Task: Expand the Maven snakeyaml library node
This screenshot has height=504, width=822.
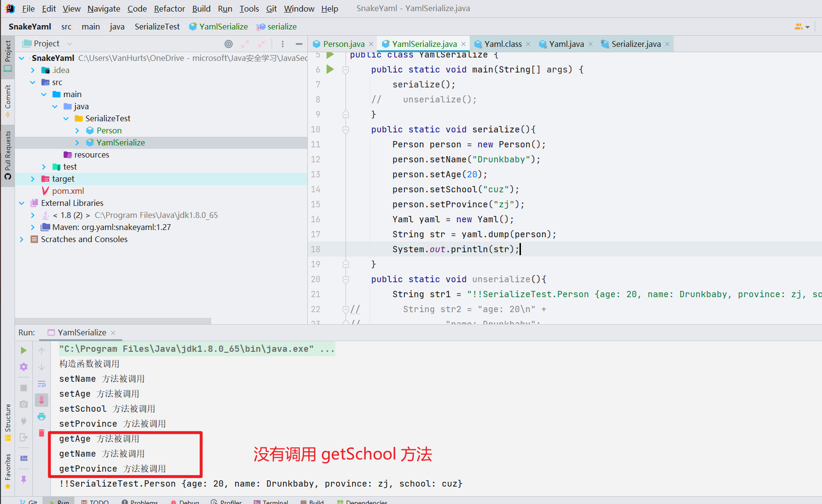Action: [x=32, y=227]
